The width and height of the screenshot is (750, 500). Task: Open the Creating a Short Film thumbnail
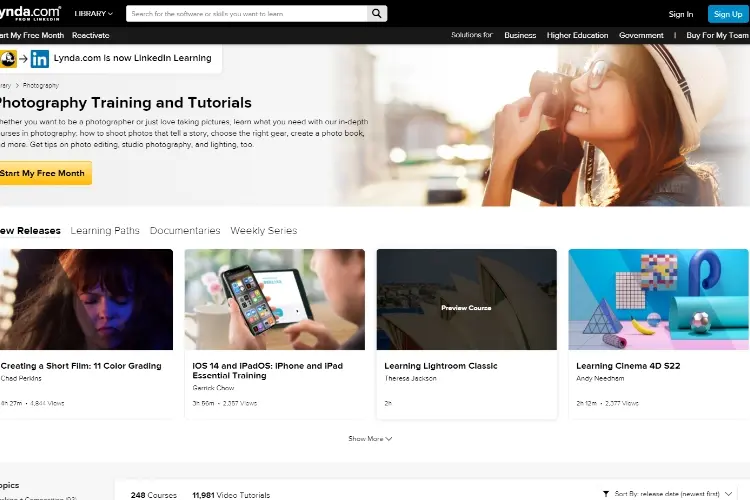pyautogui.click(x=86, y=299)
